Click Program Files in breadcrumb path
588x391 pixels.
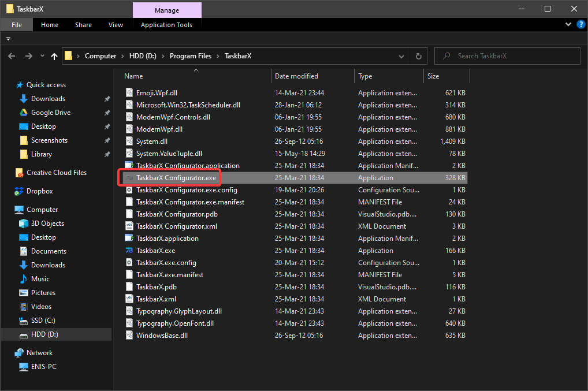pos(191,56)
